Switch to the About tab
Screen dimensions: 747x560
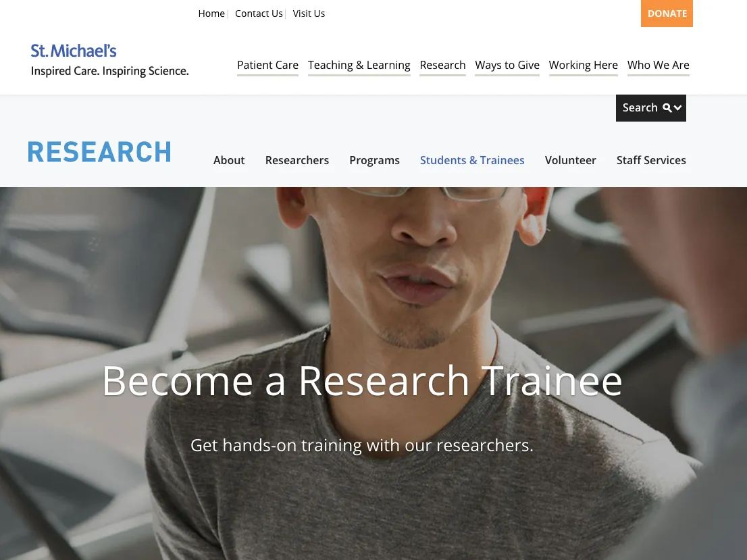coord(229,161)
